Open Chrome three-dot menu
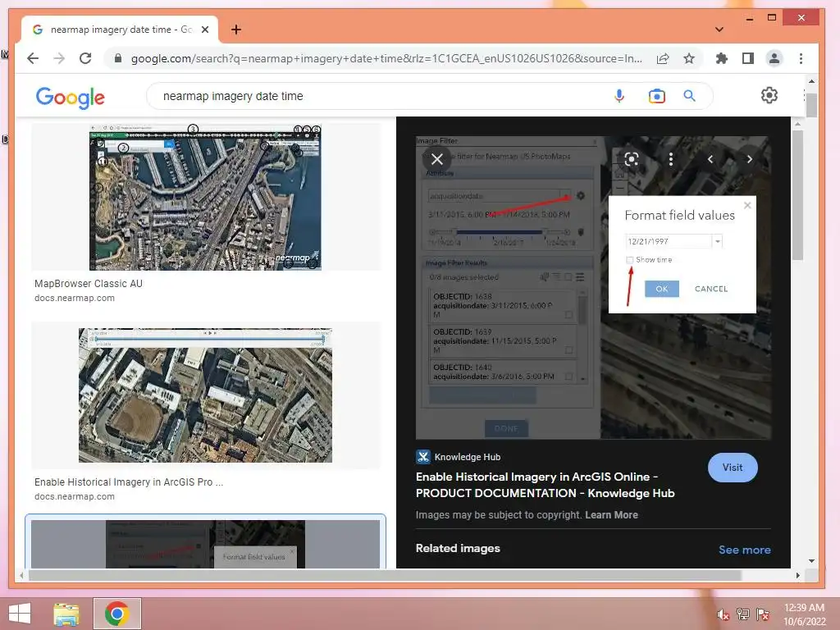This screenshot has width=840, height=630. [x=801, y=58]
